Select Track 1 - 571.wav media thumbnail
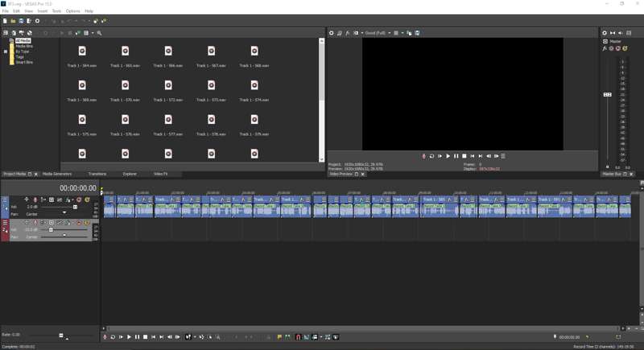The image size is (644, 350). [x=125, y=85]
